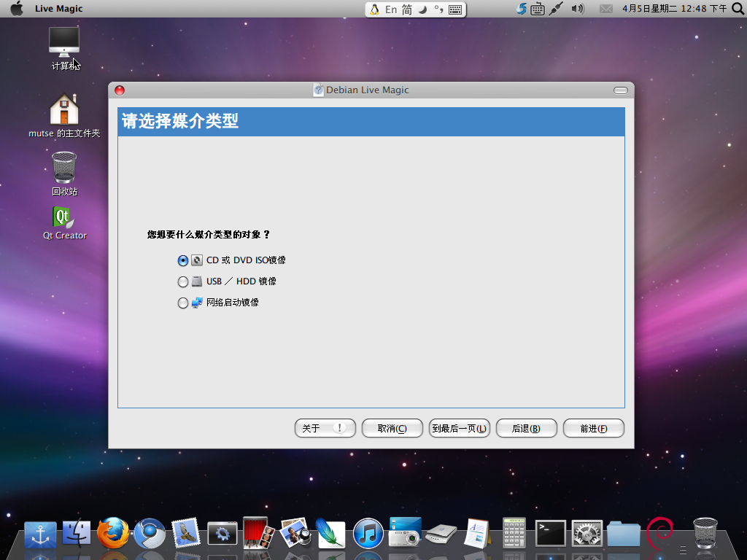Screen dimensions: 747x560
Task: Launch Firefox from the dock
Action: (113, 533)
